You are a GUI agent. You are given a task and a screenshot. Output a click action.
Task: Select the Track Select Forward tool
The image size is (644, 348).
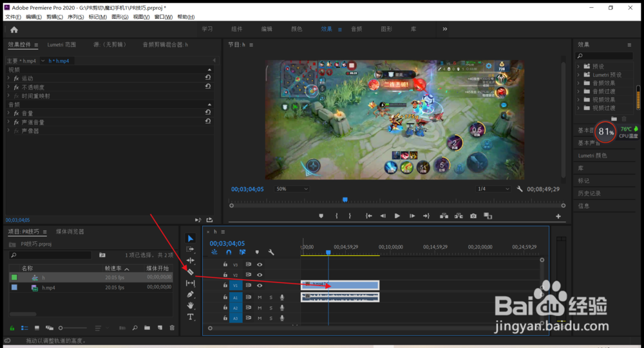(x=190, y=249)
